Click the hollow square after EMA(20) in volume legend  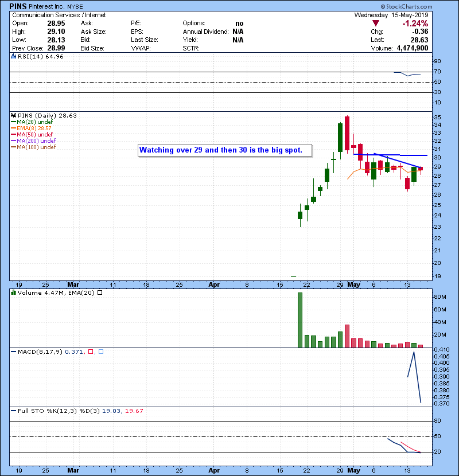100,292
